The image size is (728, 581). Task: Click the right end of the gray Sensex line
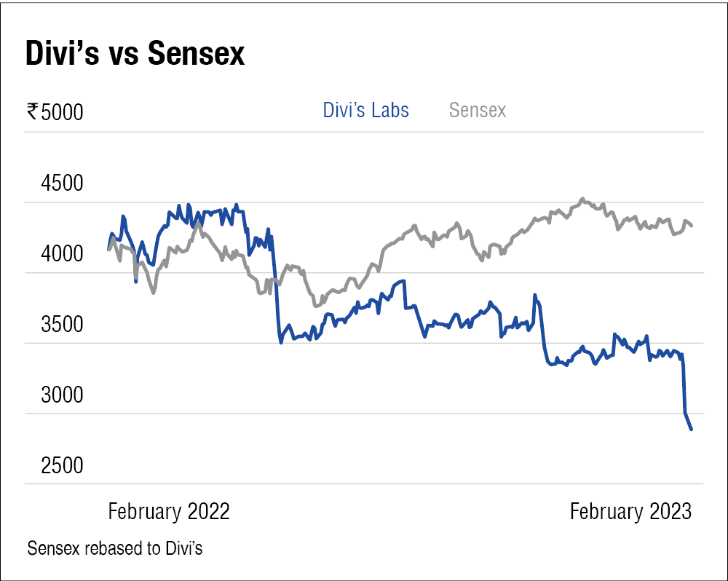pyautogui.click(x=691, y=226)
